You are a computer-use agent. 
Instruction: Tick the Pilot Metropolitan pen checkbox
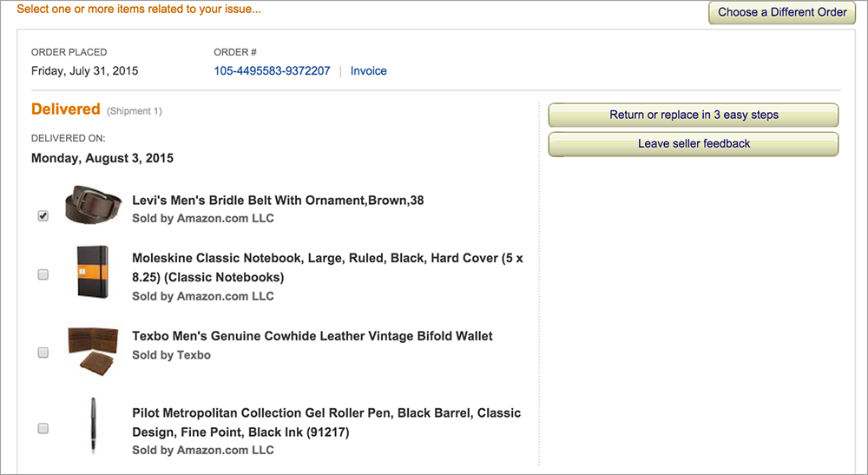coord(43,428)
